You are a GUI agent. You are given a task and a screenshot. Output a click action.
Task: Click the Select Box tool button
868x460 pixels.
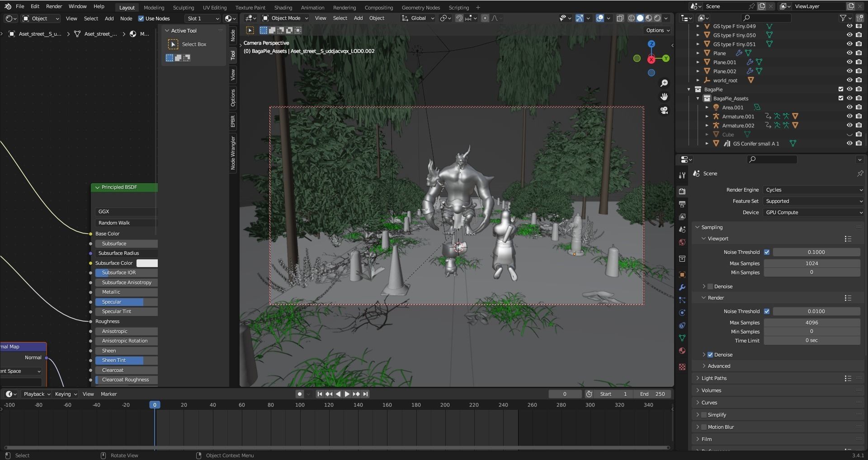click(173, 44)
